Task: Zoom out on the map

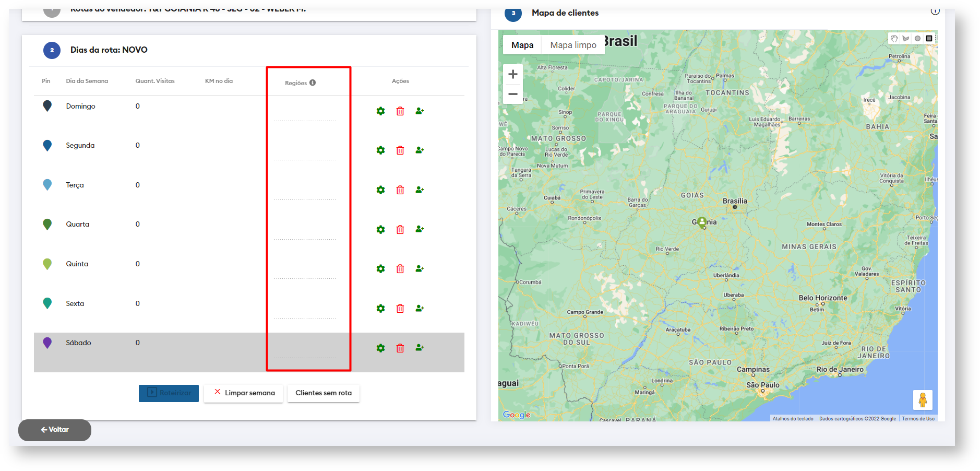Action: [513, 94]
